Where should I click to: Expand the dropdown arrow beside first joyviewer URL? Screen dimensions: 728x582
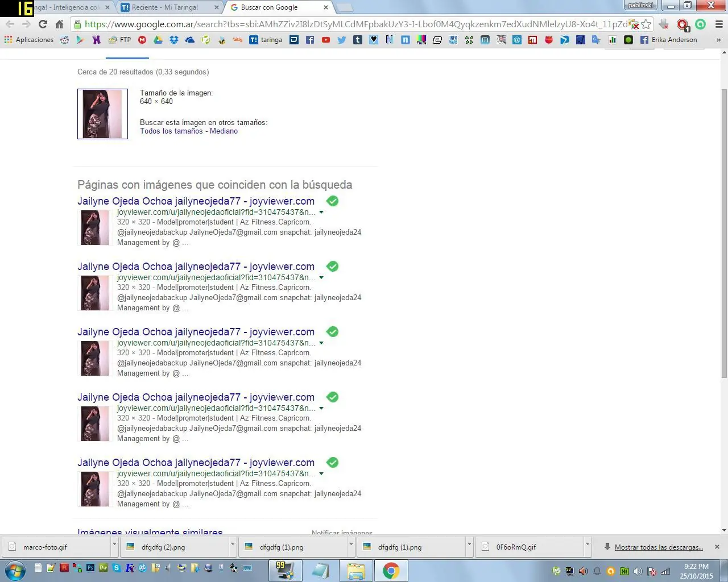tap(321, 213)
